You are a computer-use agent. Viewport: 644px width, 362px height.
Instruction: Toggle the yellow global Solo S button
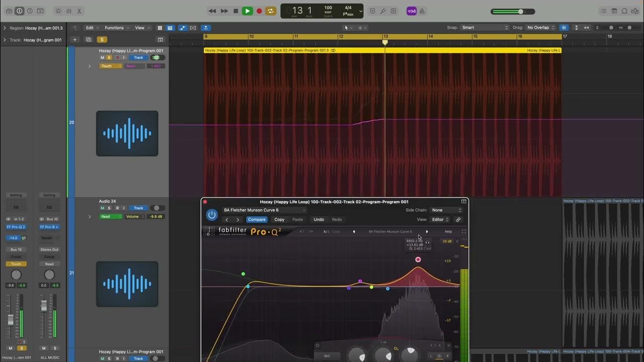click(102, 40)
